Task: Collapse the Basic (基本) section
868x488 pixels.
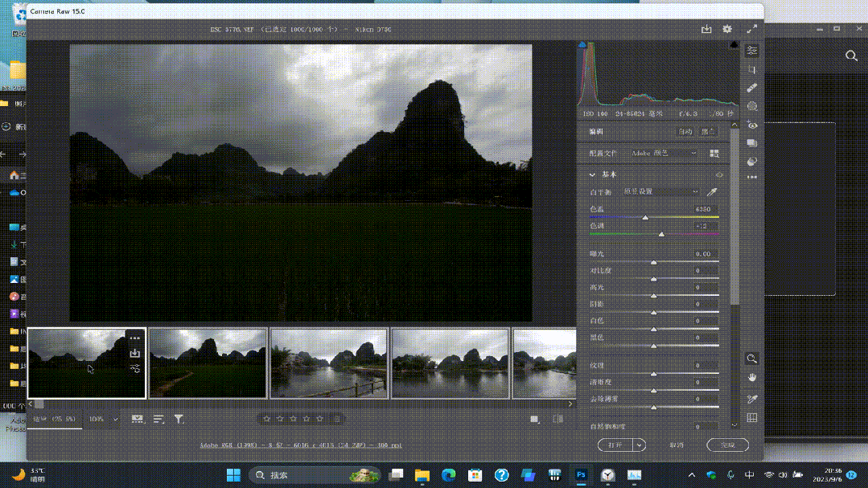Action: (593, 174)
